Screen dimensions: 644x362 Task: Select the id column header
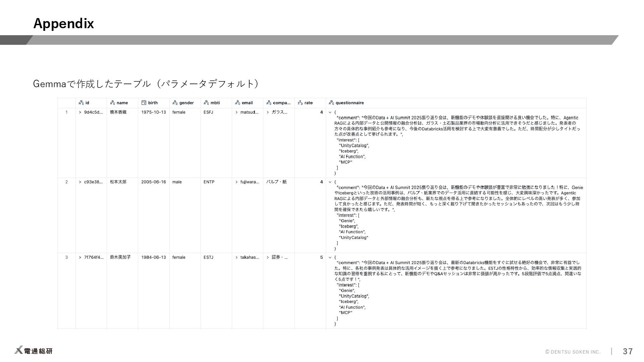91,103
